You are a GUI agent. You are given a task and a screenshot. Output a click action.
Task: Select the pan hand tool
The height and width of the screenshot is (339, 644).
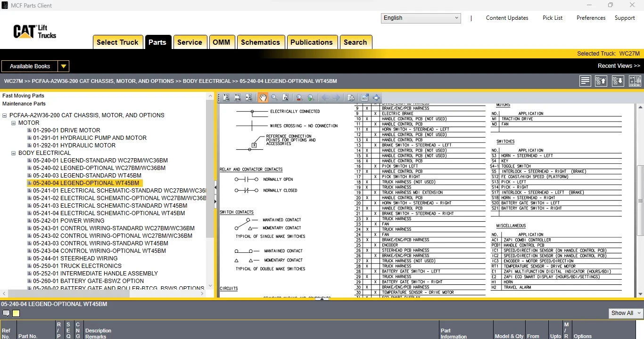(263, 97)
